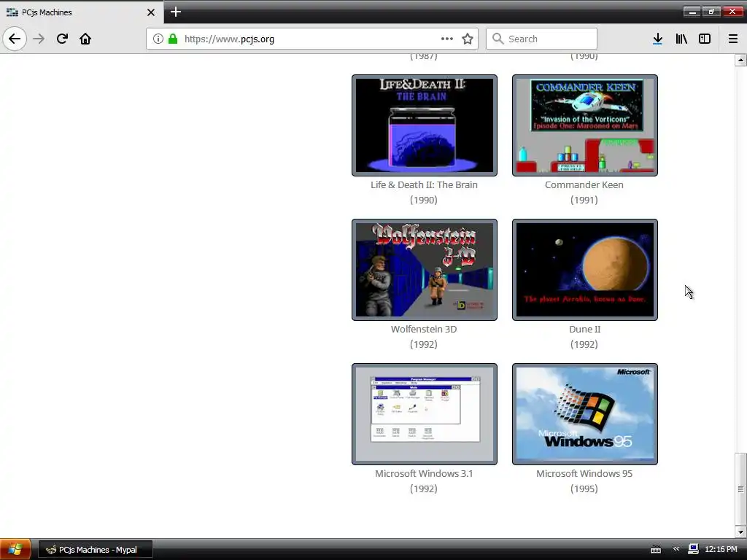Click the forward navigation arrow
Screen dimensions: 747x560
click(39, 39)
